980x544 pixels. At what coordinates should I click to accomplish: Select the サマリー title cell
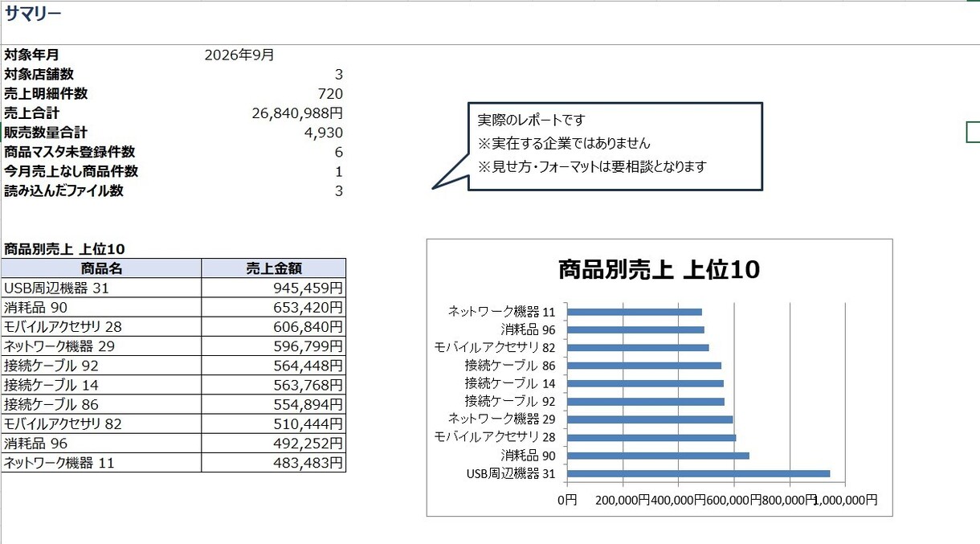point(33,14)
